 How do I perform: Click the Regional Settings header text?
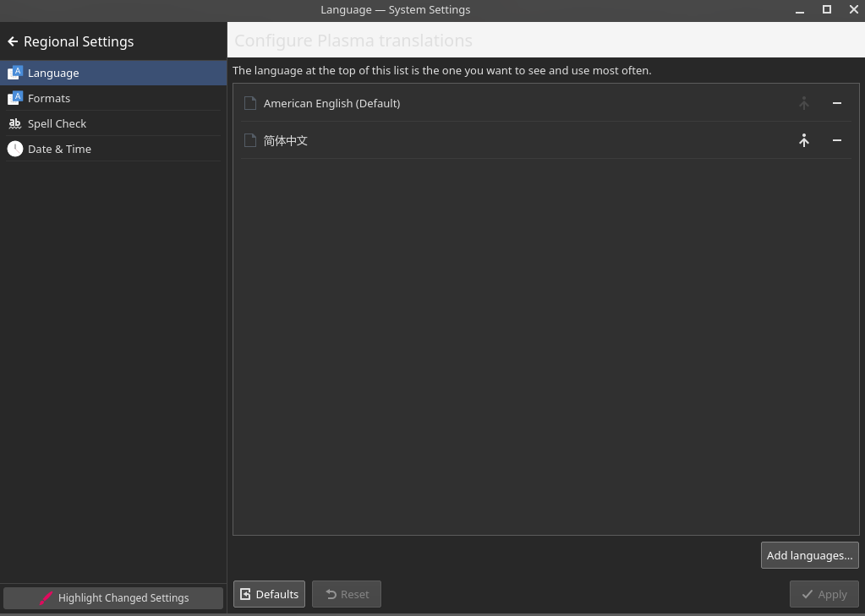79,41
